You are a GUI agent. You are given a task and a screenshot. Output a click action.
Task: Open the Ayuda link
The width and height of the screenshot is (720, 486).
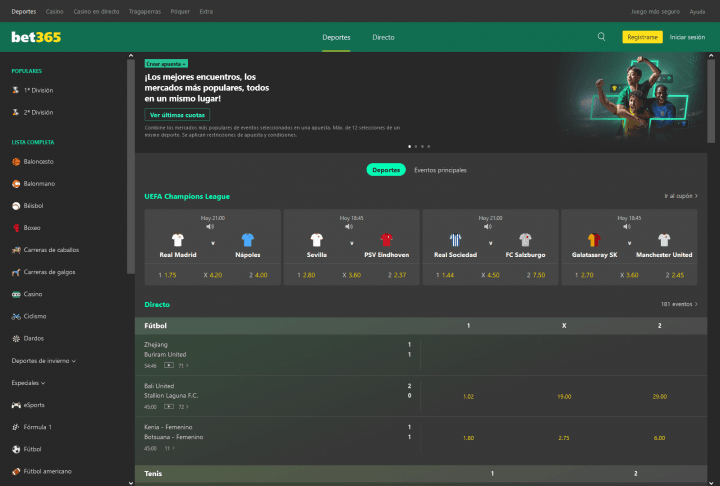tap(697, 11)
